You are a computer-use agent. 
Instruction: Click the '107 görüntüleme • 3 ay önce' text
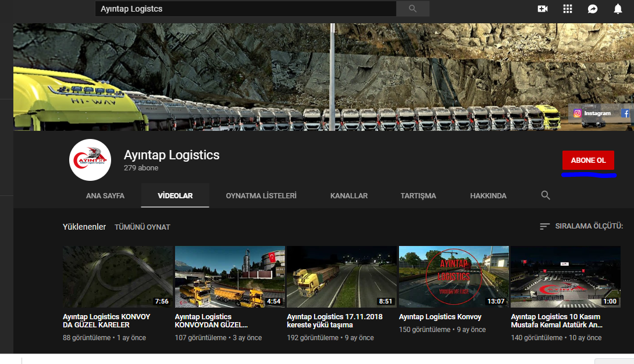click(218, 338)
